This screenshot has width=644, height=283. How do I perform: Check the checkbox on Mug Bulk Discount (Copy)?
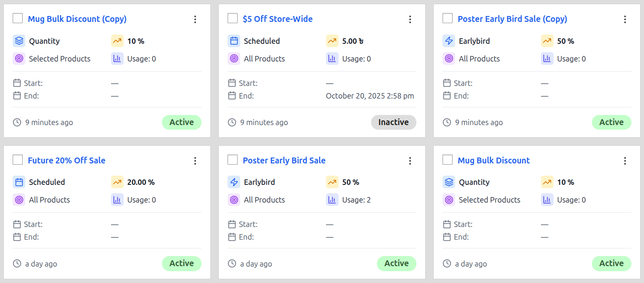click(17, 18)
